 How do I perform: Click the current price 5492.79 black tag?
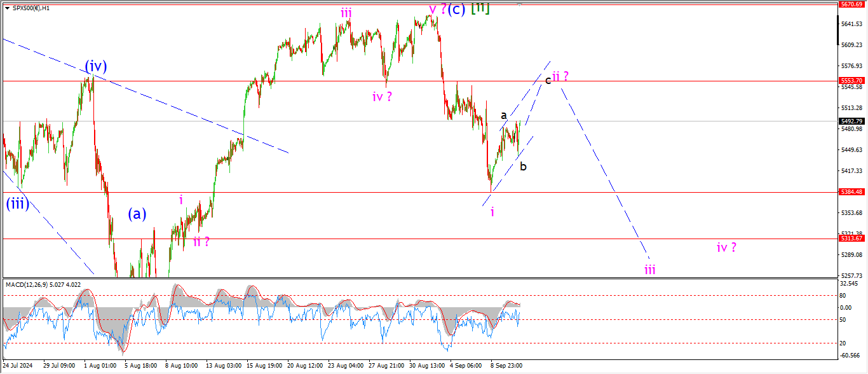coord(851,121)
